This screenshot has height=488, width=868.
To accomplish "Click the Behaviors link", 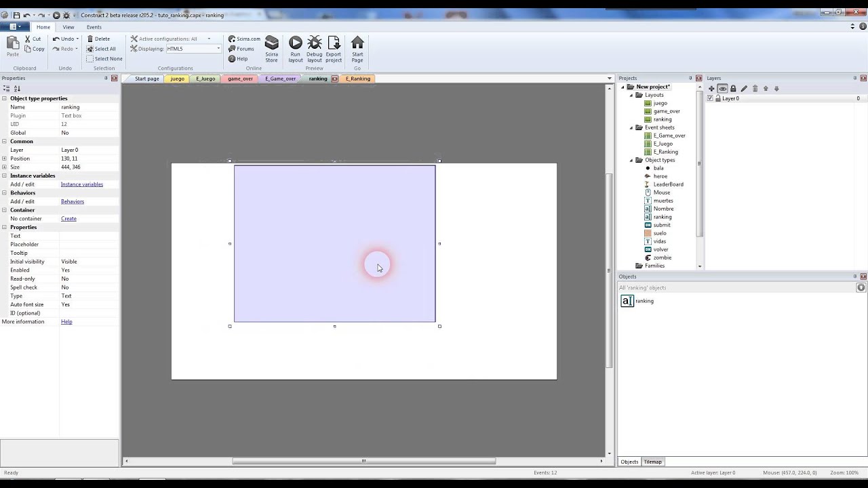I will tap(73, 201).
